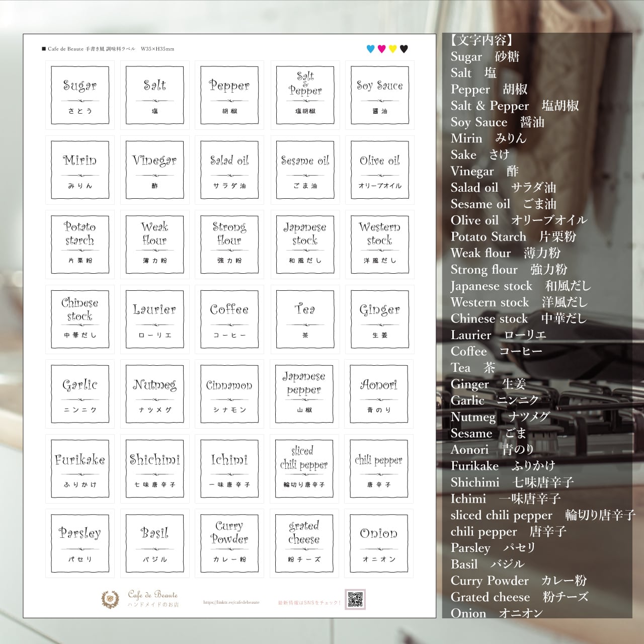Click 'Shichimi 七味唐辛子' in the text list

512,482
